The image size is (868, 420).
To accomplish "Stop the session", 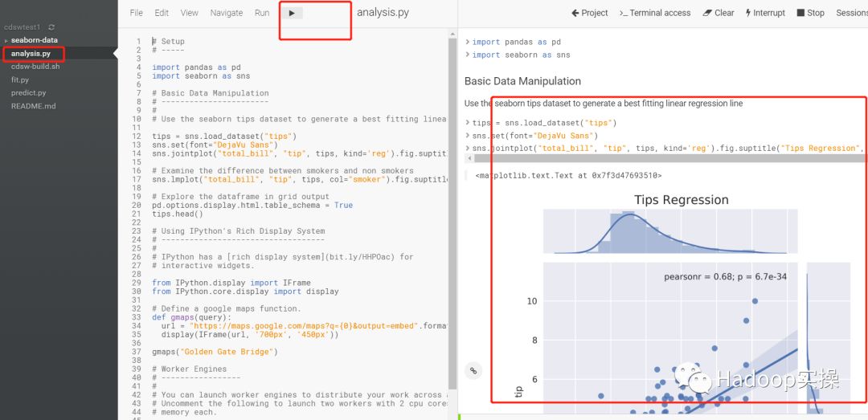I will point(810,13).
